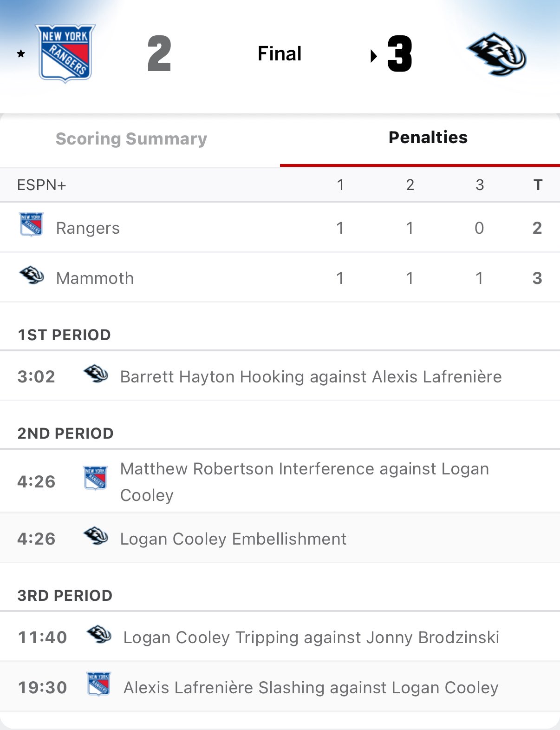The width and height of the screenshot is (560, 730).
Task: Tap the large Utah Mammoth header logo
Action: point(496,54)
